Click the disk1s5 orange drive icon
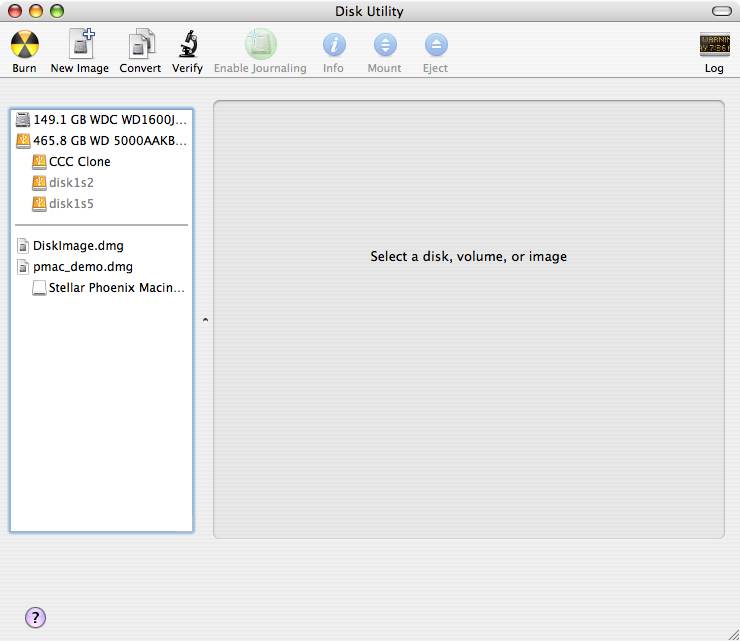 39,204
